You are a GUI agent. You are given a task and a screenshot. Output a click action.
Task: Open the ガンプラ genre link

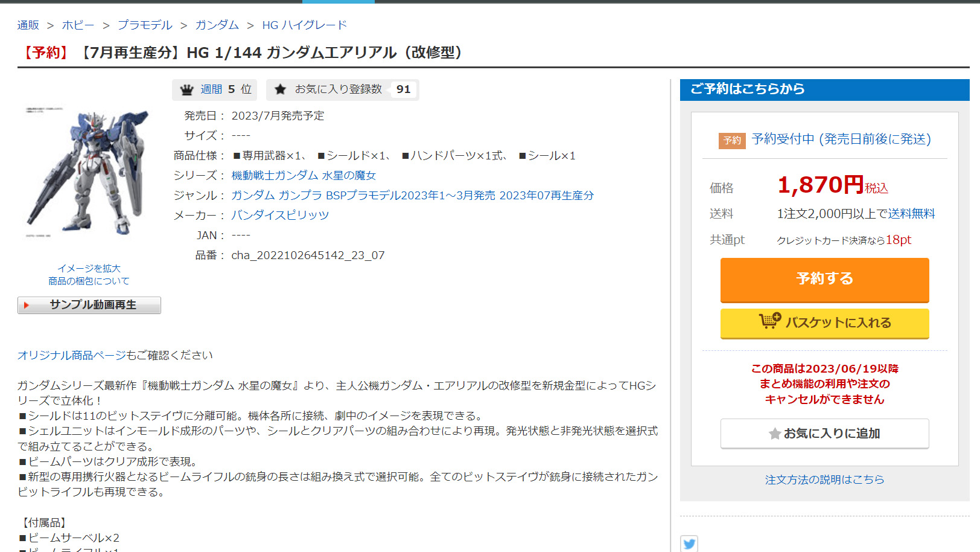[x=300, y=195]
